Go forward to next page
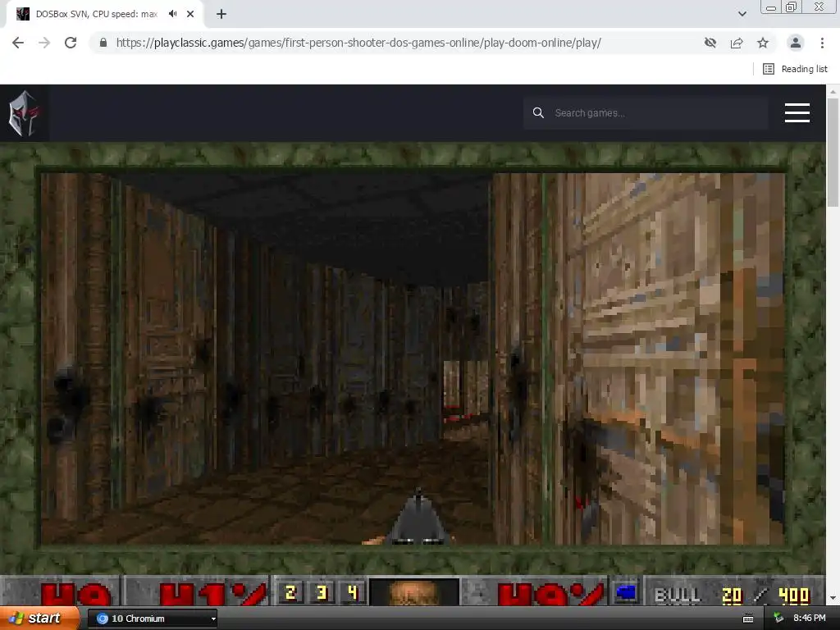840x630 pixels. coord(44,43)
